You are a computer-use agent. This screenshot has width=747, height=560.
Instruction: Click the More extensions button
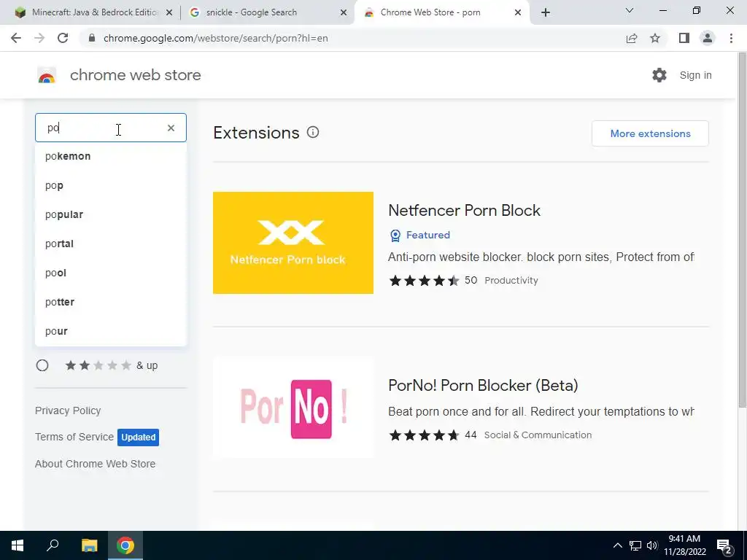(650, 133)
